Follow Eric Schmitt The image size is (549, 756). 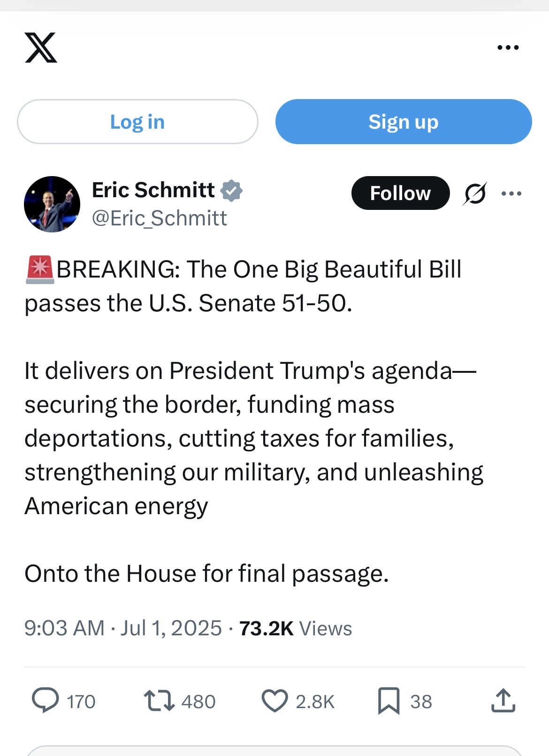click(x=400, y=193)
